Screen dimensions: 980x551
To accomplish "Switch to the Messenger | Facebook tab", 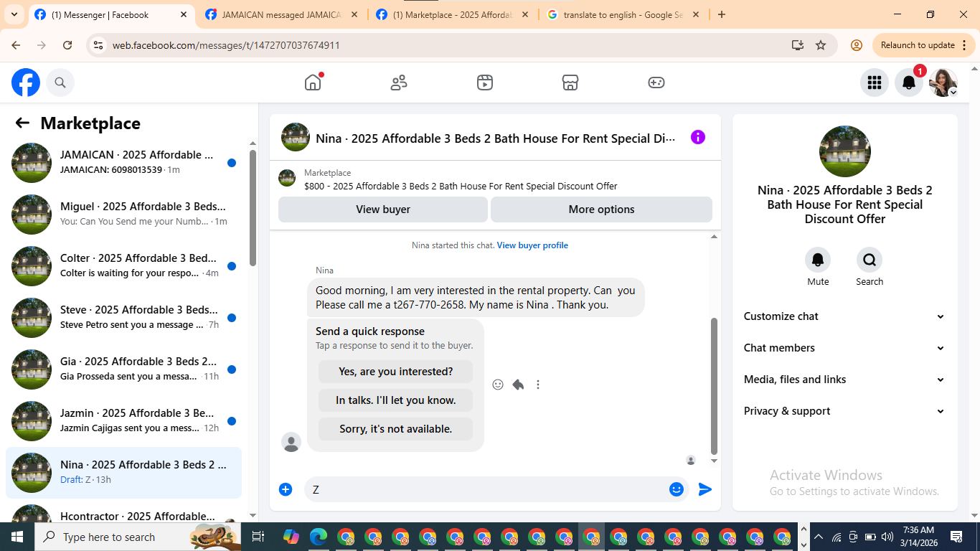I will point(111,14).
